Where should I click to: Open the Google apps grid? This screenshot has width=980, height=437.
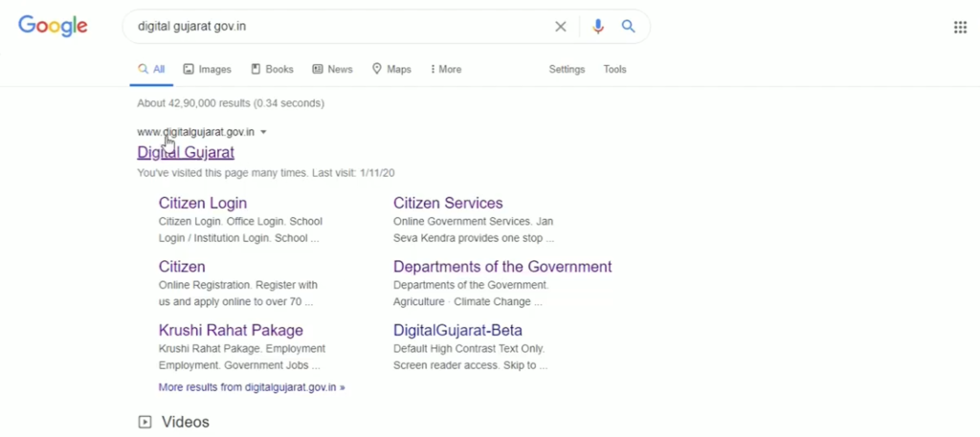[x=960, y=27]
